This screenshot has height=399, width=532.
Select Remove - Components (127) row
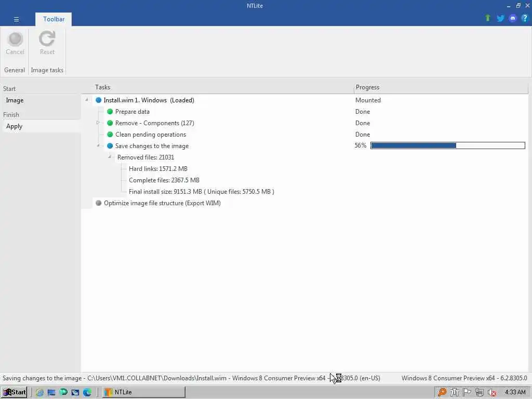click(154, 123)
